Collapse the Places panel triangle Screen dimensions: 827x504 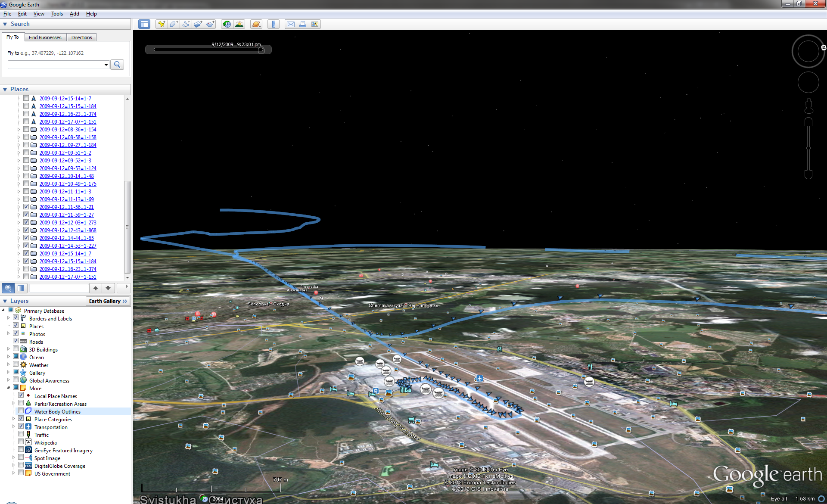click(5, 90)
